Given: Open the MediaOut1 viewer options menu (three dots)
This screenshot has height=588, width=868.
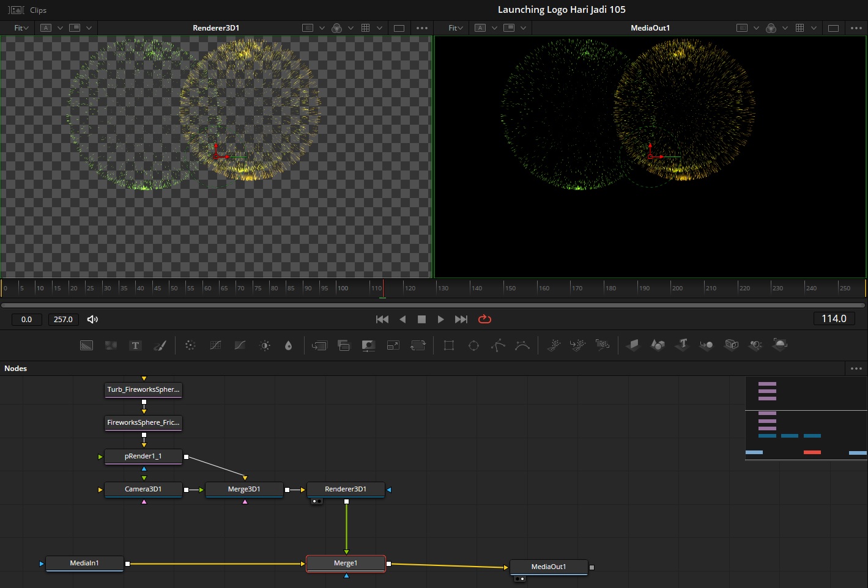Looking at the screenshot, I should coord(856,28).
